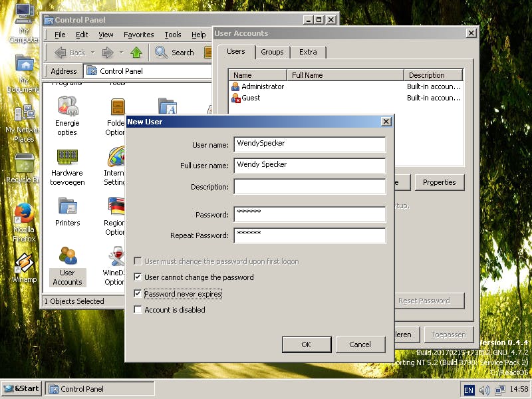
Task: Sort by the Full Name column header
Action: tap(345, 75)
